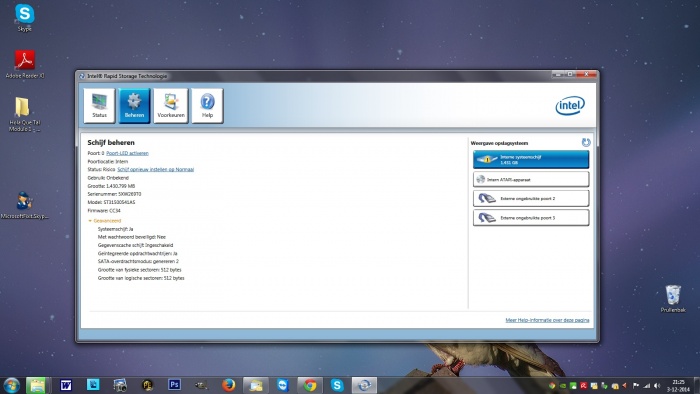Viewport: 700px width, 394px height.
Task: Click Schijf opnieuw instellen op Normaal
Action: (155, 170)
